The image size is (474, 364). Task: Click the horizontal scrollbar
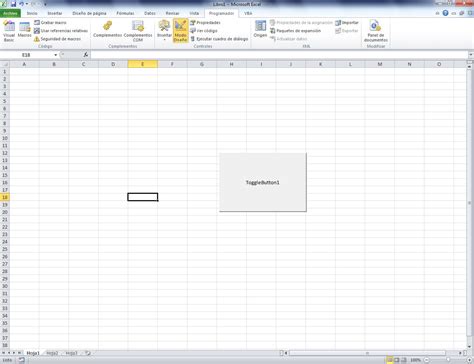tap(367, 353)
